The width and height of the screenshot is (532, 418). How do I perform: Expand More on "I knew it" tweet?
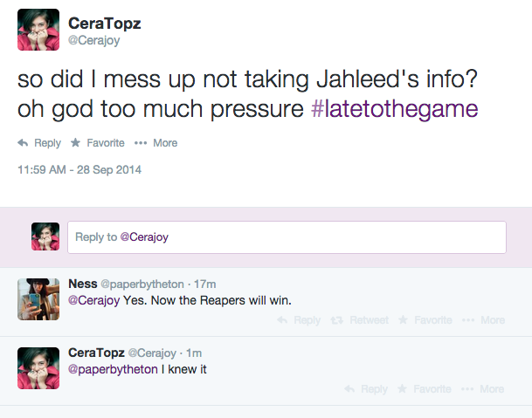(x=485, y=389)
